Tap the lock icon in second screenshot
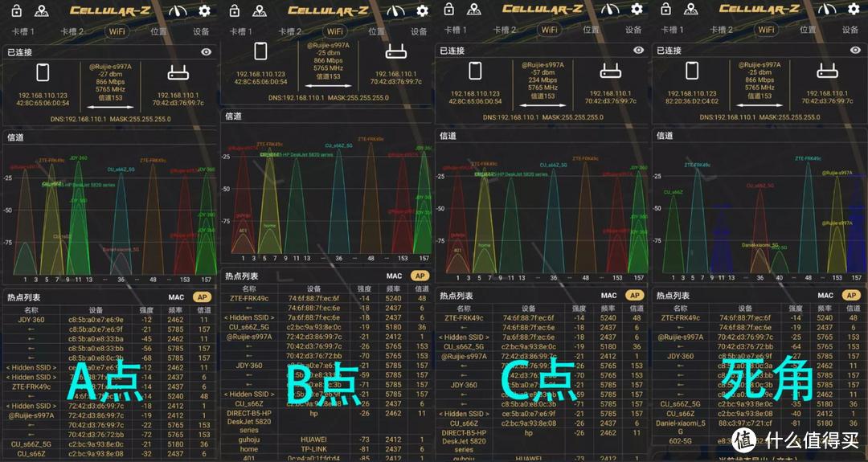868x462 pixels. click(235, 10)
